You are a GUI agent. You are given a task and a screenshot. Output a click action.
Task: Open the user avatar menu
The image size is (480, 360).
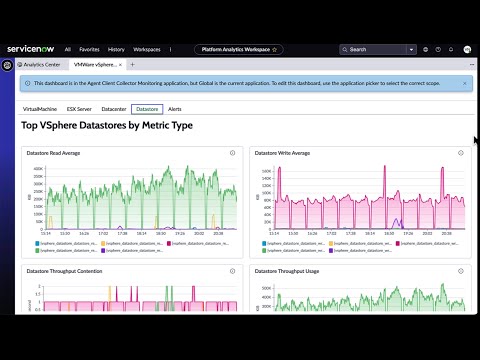click(x=467, y=49)
